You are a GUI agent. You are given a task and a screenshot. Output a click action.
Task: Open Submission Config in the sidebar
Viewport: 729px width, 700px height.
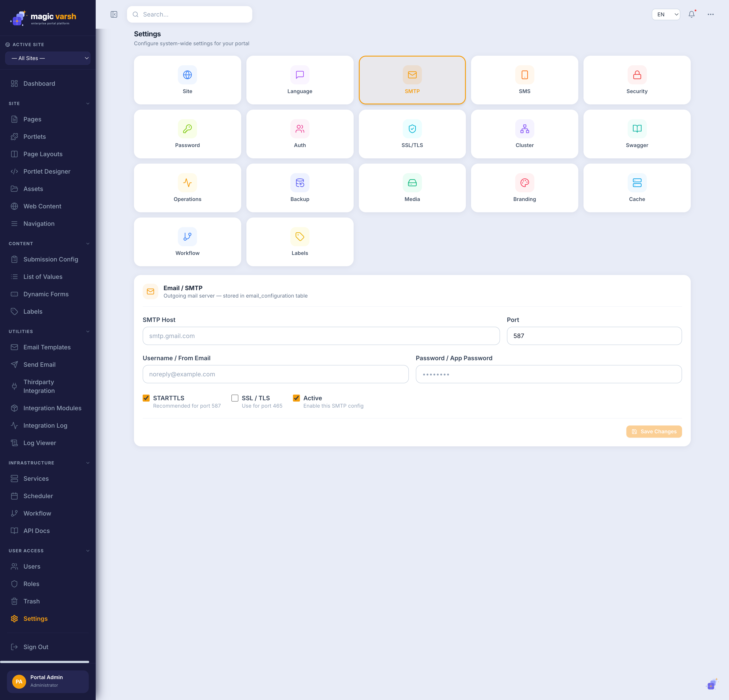48,259
